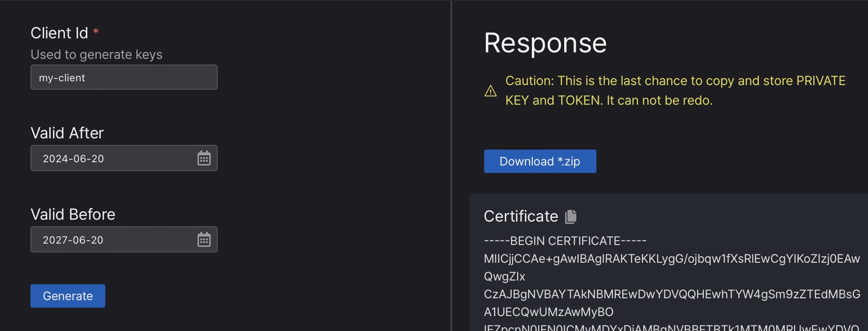
Task: Open the Valid After calendar picker
Action: pos(204,158)
